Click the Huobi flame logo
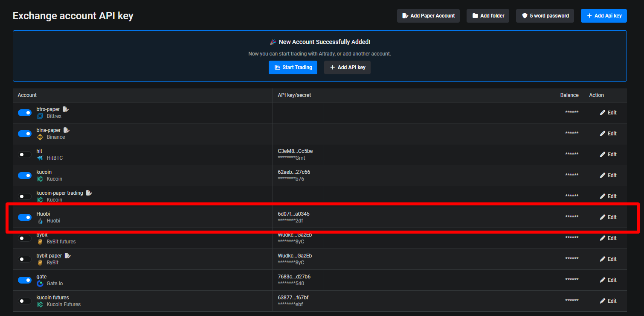Image resolution: width=644 pixels, height=316 pixels. [40, 221]
